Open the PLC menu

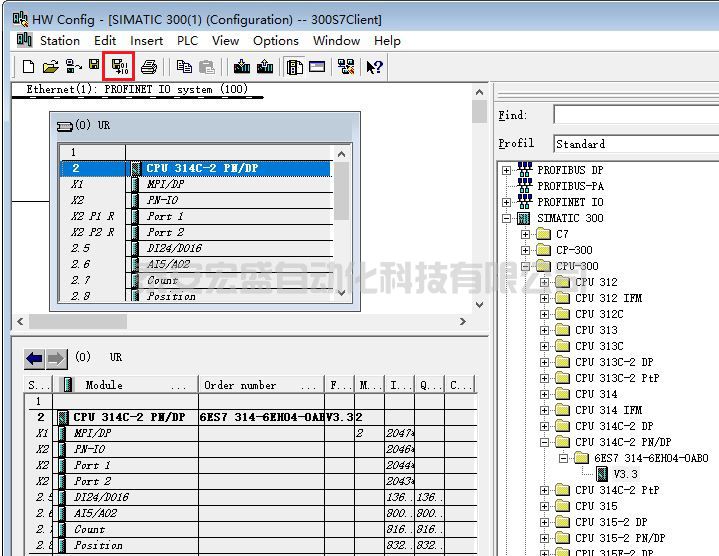[x=187, y=41]
